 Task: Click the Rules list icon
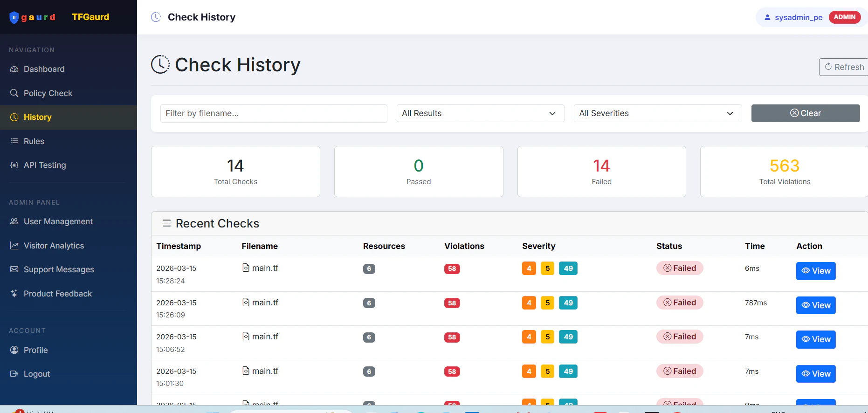coord(14,141)
